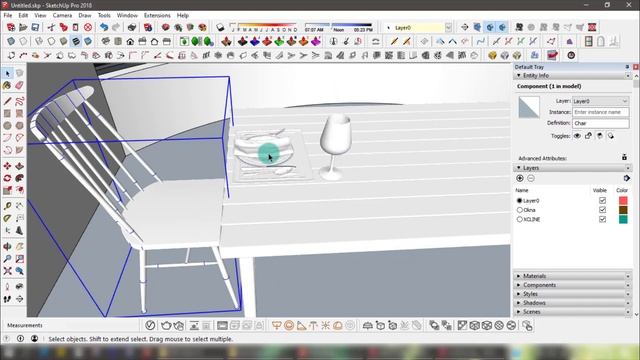Choose the Eraser tool
640x360 pixels.
19,85
